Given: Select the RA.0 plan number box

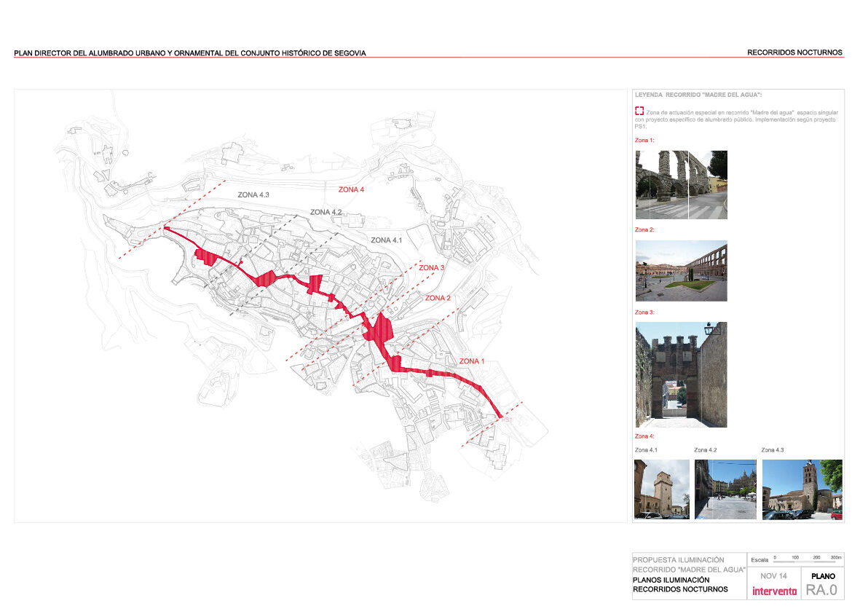Looking at the screenshot, I should click(x=822, y=590).
